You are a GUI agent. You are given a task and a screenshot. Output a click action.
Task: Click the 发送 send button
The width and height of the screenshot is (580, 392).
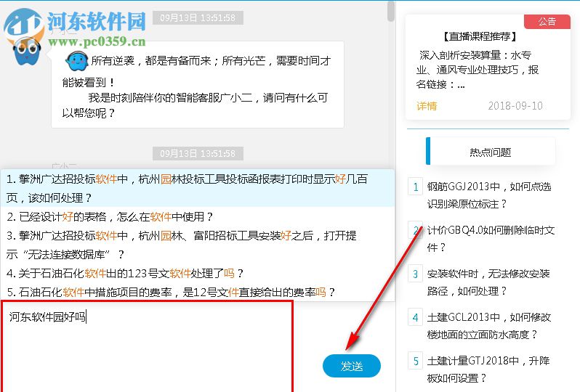click(351, 366)
